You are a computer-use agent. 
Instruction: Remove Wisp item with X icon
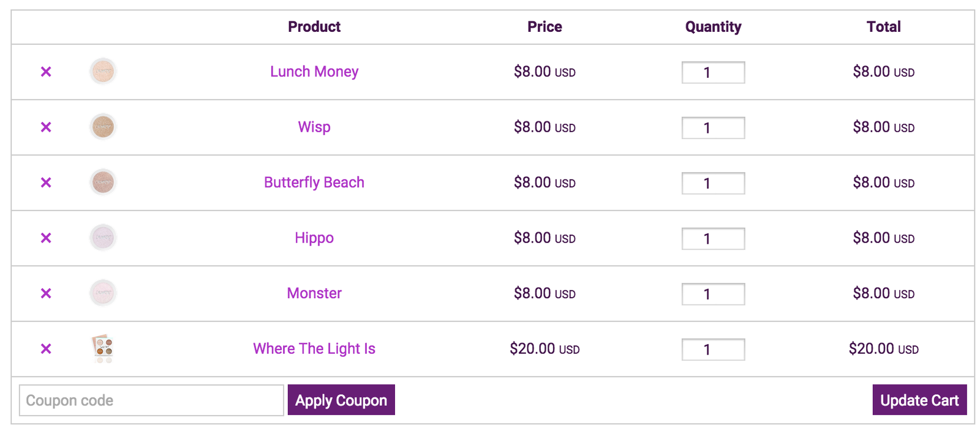click(x=46, y=127)
